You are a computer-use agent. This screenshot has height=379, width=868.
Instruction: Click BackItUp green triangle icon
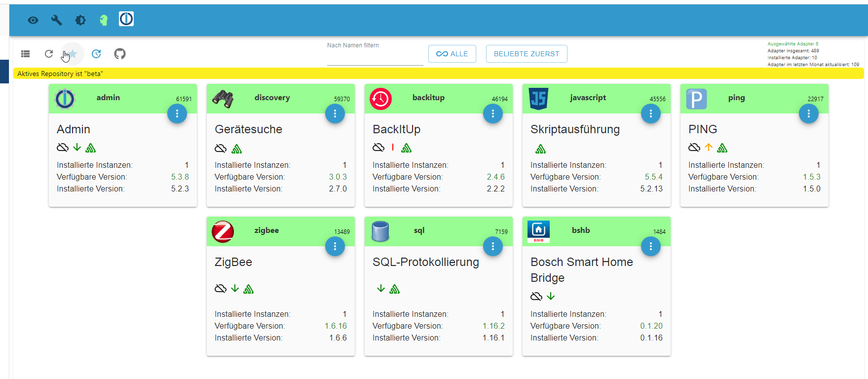(x=407, y=148)
